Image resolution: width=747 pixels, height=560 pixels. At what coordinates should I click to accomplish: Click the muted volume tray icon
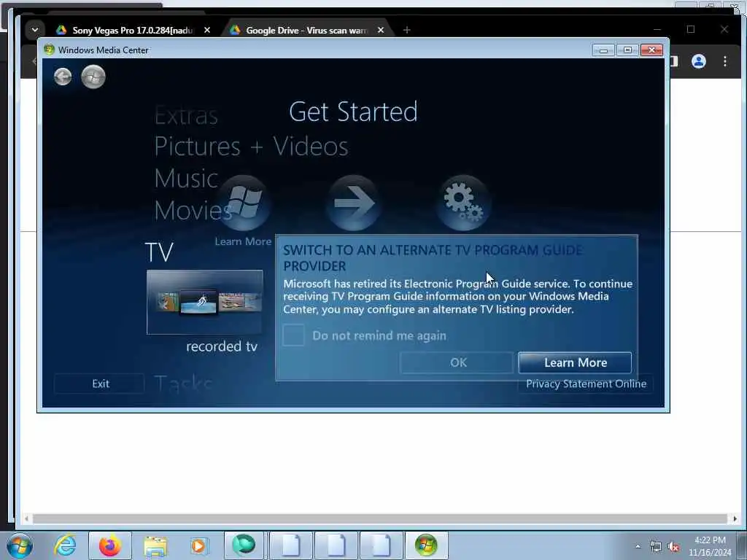(x=673, y=547)
